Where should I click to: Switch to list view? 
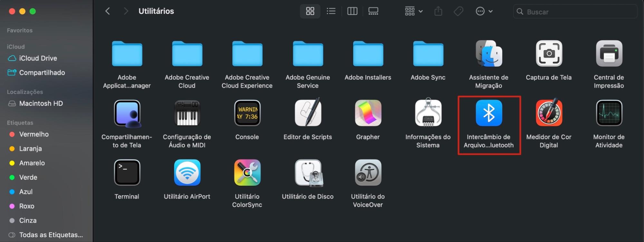coord(331,11)
